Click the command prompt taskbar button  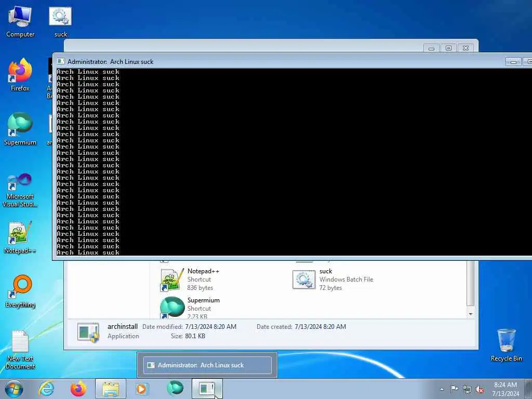tap(207, 389)
